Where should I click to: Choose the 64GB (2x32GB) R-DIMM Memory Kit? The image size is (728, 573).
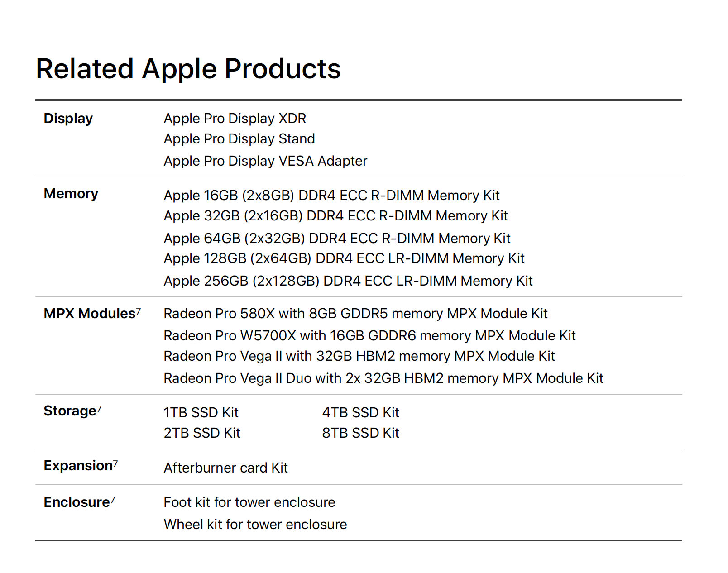(x=337, y=238)
